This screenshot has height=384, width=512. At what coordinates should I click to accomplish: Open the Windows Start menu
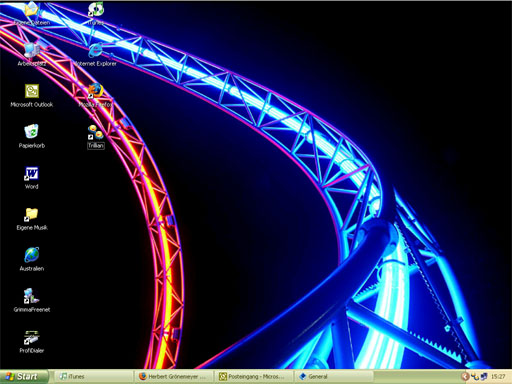(x=24, y=377)
